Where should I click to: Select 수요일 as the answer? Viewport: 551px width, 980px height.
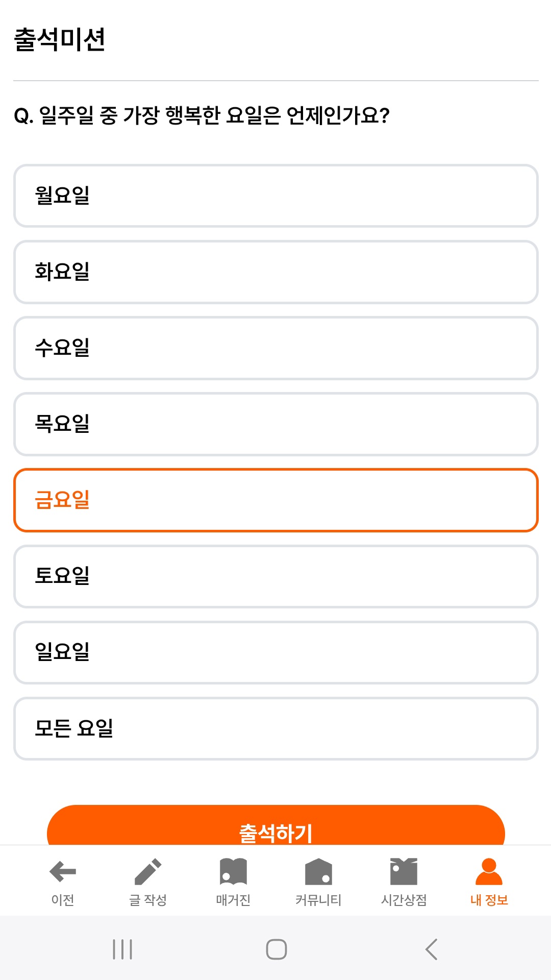[276, 348]
